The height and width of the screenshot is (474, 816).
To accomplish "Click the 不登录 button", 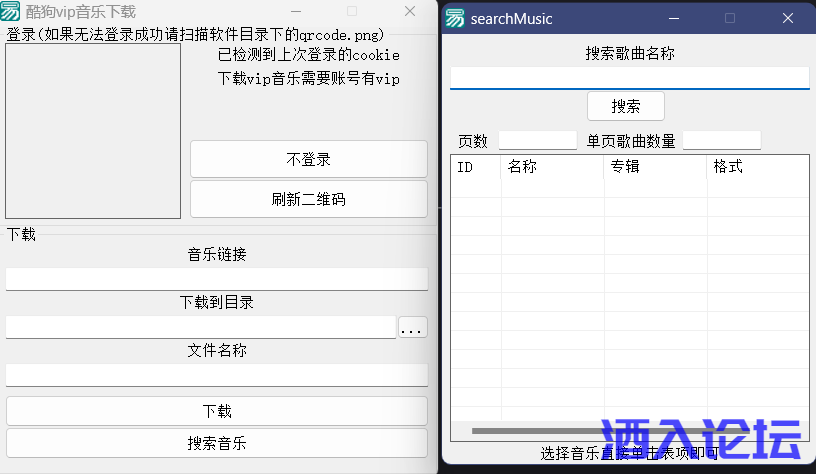I will [x=309, y=159].
